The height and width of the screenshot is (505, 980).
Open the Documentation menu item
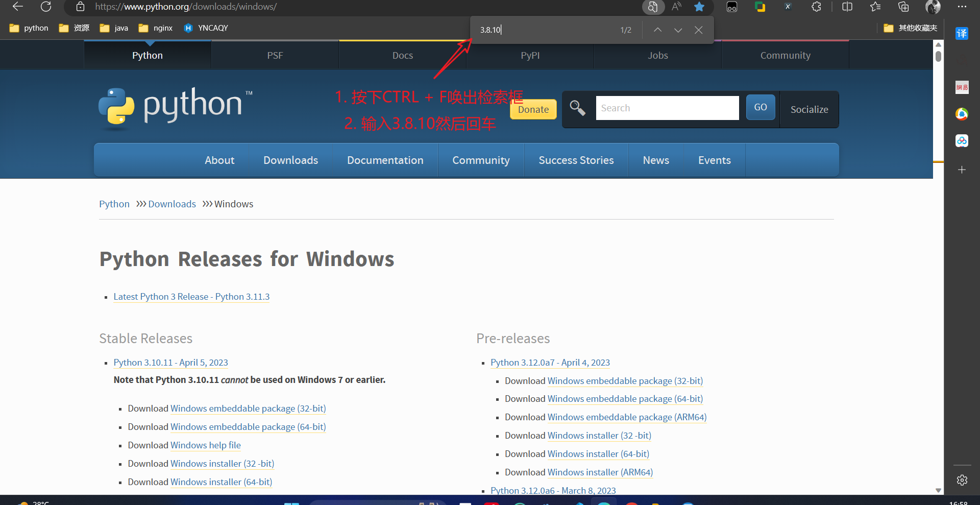click(385, 160)
